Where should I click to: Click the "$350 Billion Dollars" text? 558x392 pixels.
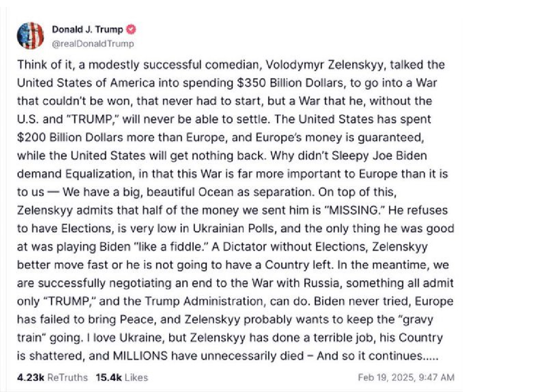290,83
